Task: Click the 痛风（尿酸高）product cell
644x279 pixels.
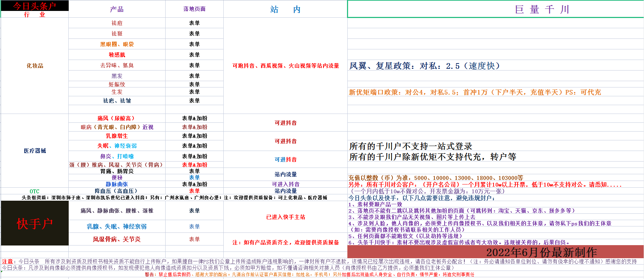Action: click(117, 118)
